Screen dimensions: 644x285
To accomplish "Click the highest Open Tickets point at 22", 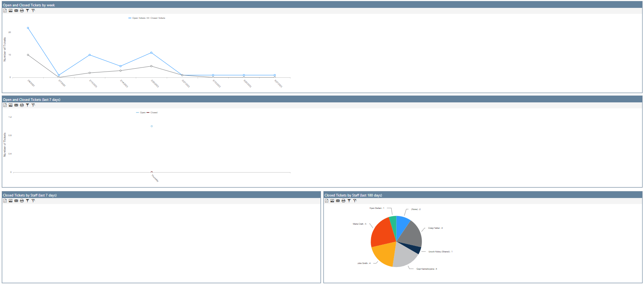I will click(28, 28).
